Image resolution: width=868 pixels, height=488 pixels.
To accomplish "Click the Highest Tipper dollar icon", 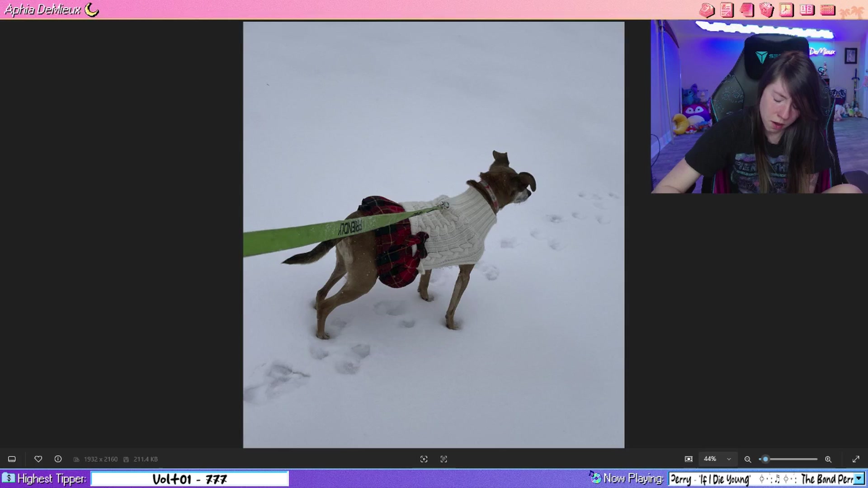I will click(x=8, y=478).
